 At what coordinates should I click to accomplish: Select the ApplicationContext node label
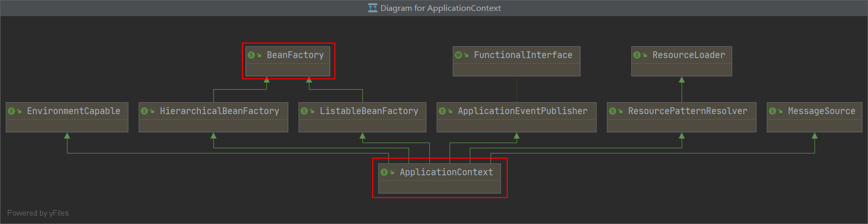[x=446, y=172]
